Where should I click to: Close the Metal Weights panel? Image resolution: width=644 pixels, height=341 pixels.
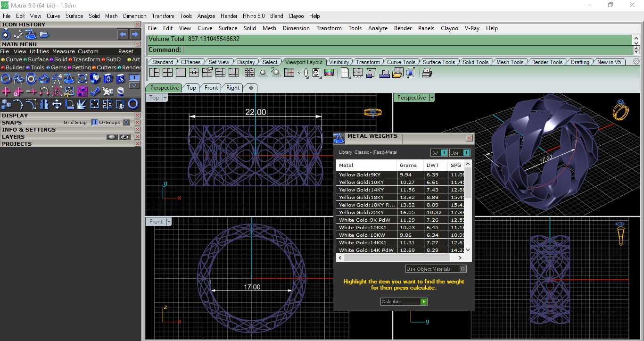(x=469, y=138)
